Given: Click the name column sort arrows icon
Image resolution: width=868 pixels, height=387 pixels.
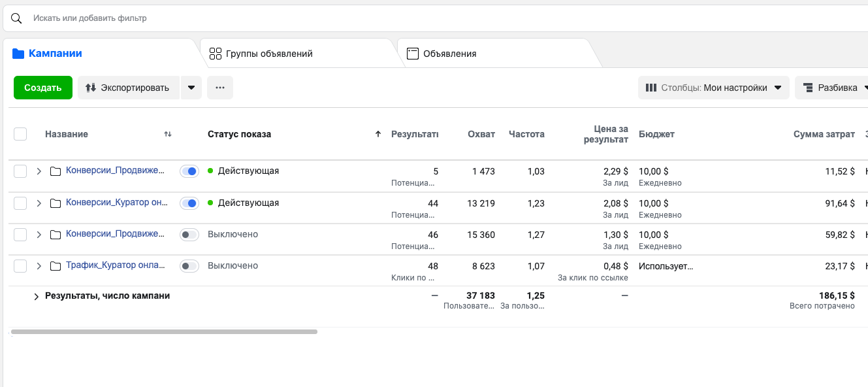Looking at the screenshot, I should [168, 134].
